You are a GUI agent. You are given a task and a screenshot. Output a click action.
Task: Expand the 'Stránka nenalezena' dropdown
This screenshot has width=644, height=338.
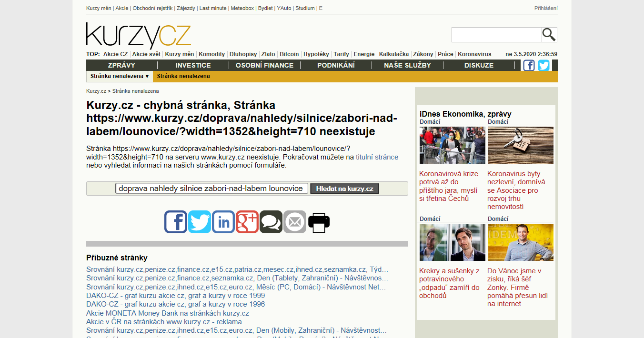tap(120, 76)
